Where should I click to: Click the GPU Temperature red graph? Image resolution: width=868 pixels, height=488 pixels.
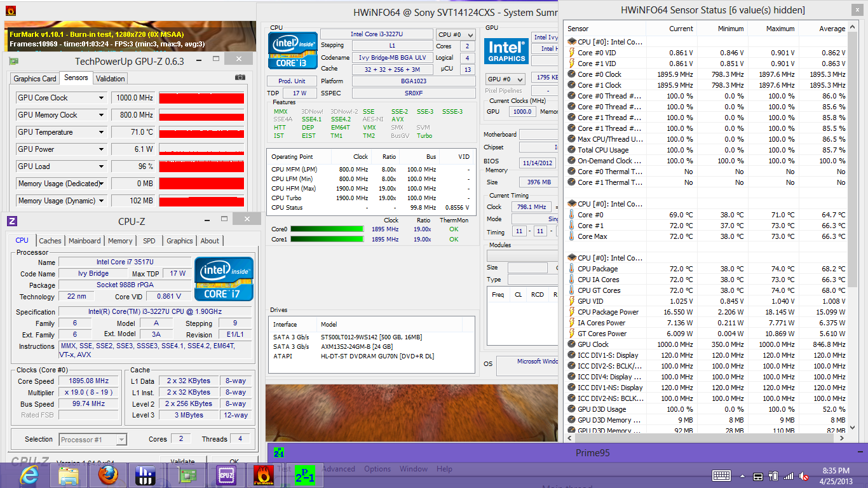click(x=201, y=132)
